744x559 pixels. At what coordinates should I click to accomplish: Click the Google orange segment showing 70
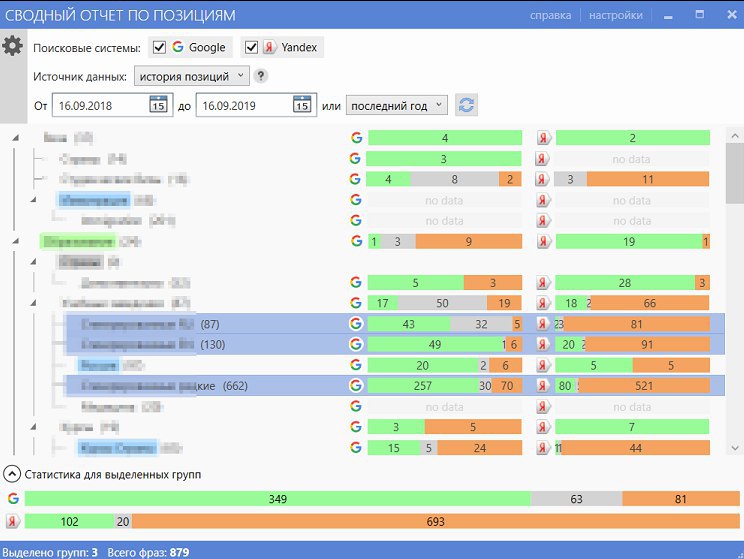(x=507, y=386)
